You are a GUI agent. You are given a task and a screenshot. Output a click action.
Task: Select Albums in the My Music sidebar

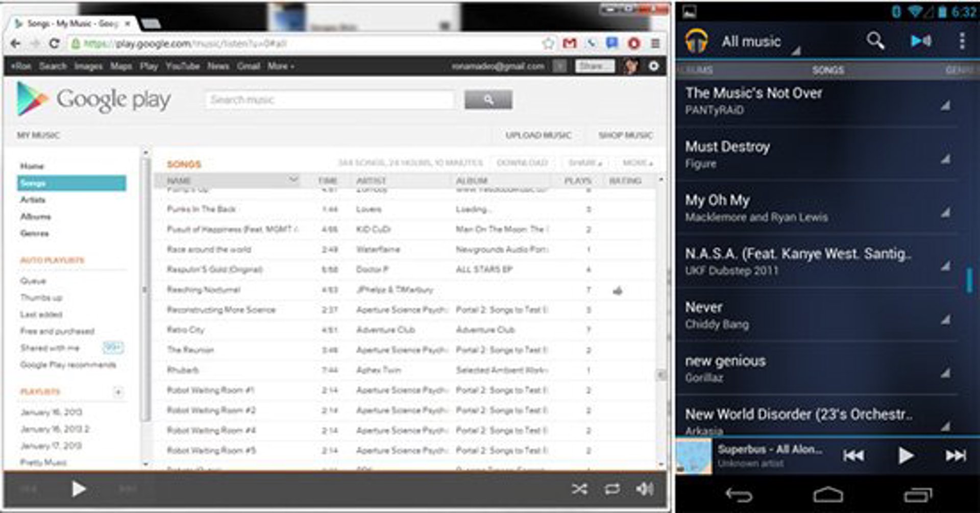[35, 216]
